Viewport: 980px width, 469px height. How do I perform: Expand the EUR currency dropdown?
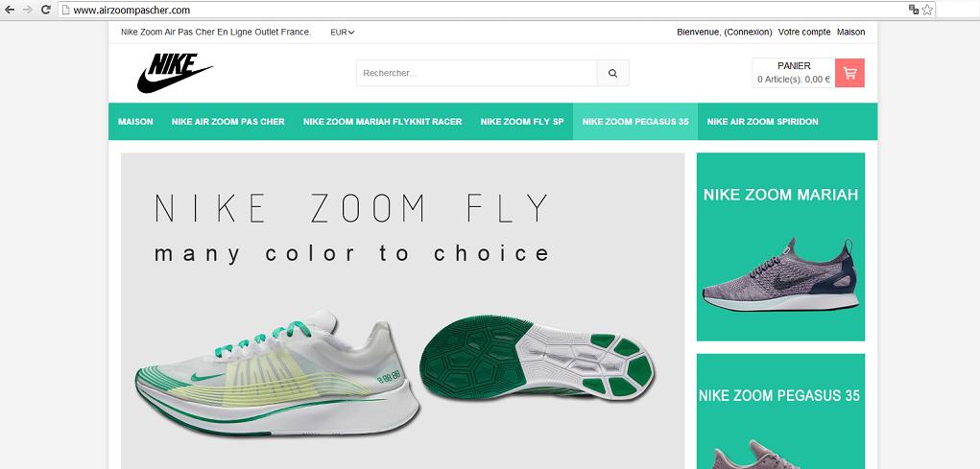pos(343,32)
